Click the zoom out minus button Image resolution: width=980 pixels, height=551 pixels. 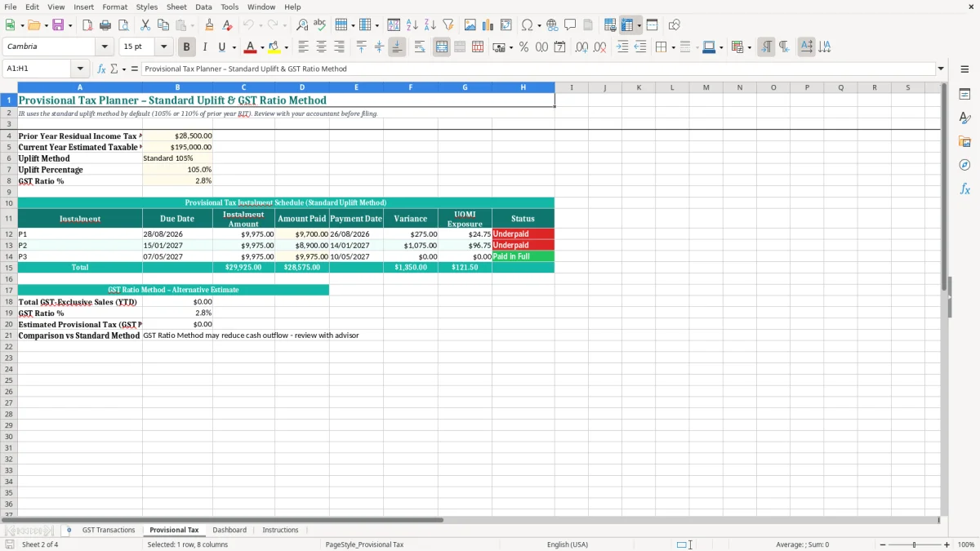[883, 544]
